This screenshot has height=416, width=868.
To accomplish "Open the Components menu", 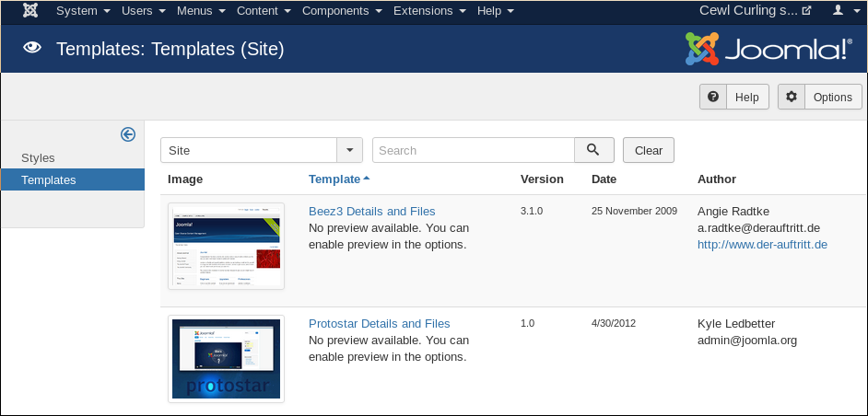I will tap(341, 11).
